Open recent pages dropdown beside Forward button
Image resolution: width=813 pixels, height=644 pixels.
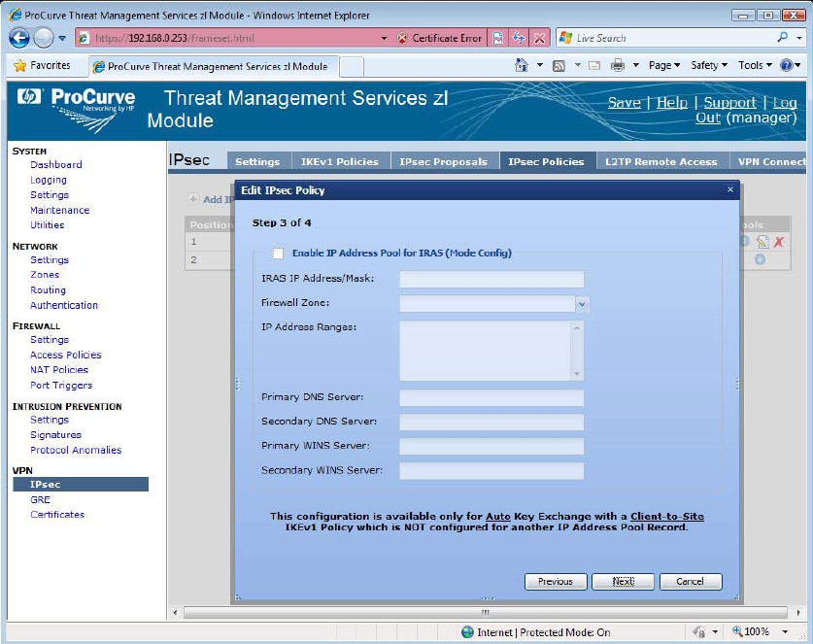click(62, 38)
